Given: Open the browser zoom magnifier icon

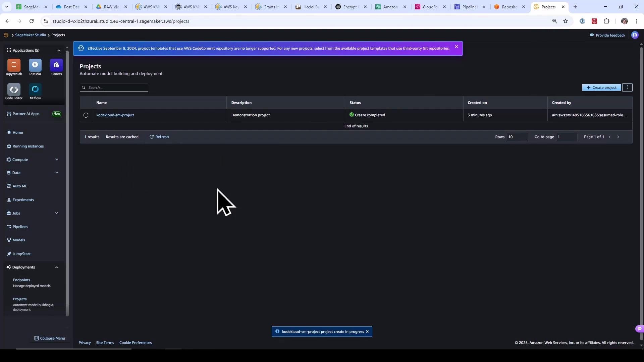Looking at the screenshot, I should (x=554, y=21).
